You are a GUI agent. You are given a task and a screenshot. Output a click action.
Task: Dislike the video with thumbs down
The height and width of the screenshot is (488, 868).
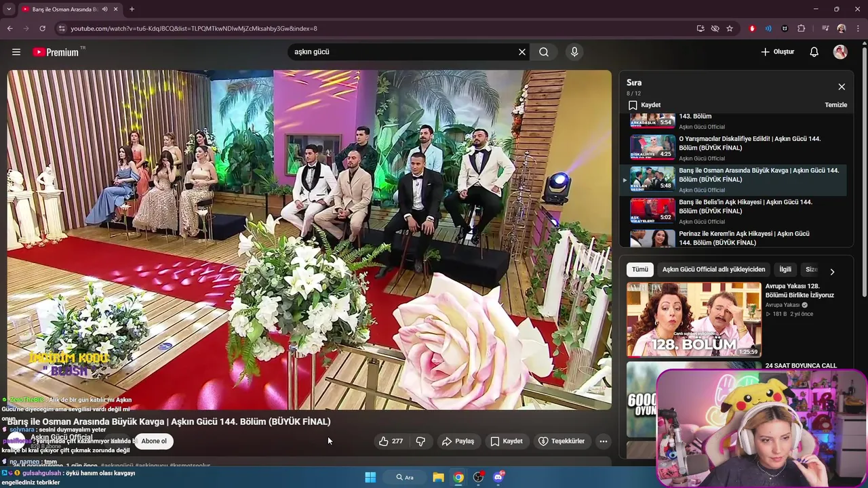[x=420, y=441]
